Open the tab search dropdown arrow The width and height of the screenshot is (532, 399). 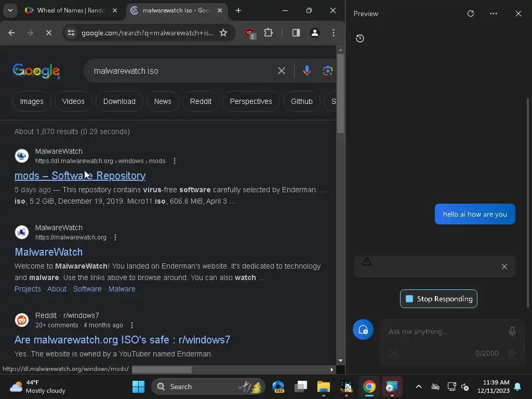(10, 10)
